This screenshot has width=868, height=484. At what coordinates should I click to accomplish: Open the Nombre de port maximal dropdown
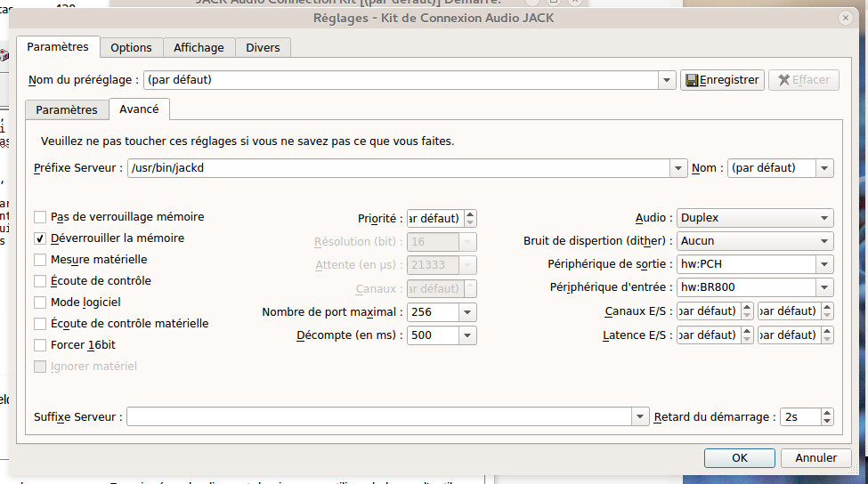[467, 312]
